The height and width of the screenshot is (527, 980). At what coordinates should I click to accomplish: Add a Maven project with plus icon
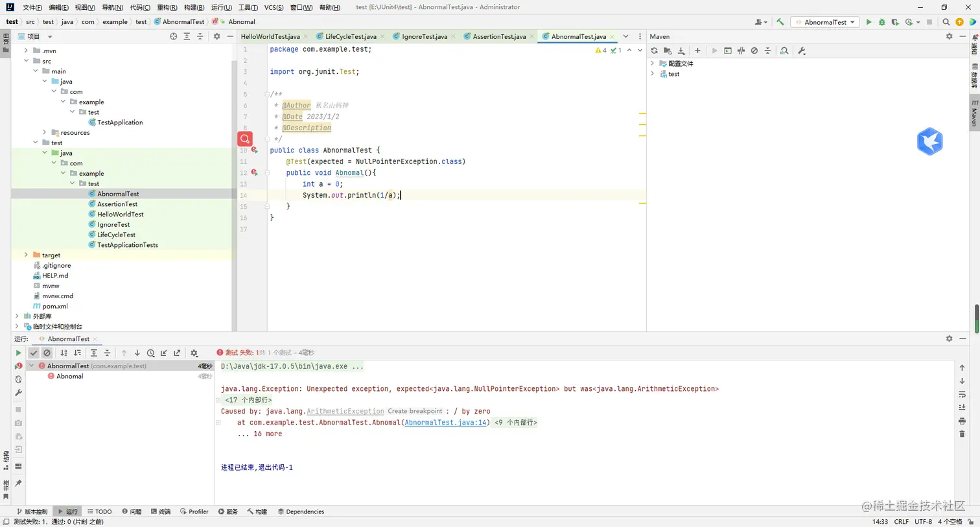pos(697,51)
